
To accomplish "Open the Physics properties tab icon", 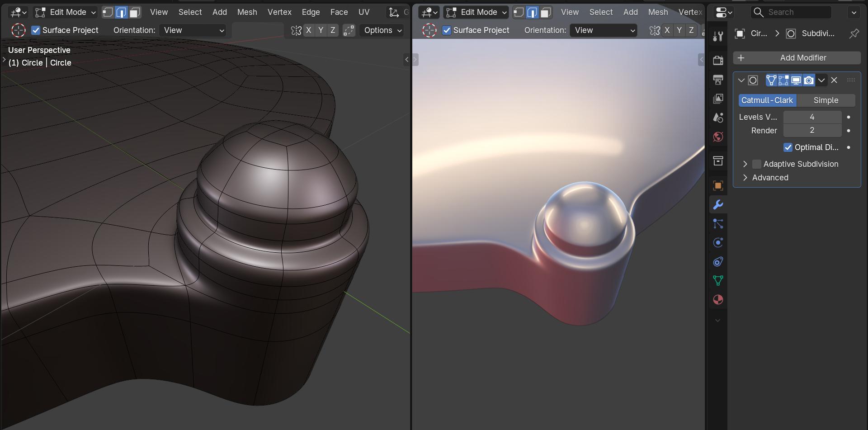I will 718,243.
